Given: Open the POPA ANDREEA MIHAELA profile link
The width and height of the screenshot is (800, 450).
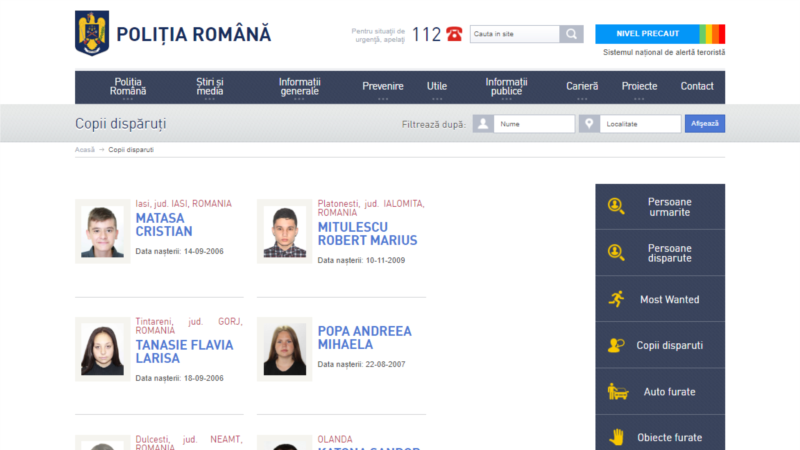Looking at the screenshot, I should tap(364, 338).
